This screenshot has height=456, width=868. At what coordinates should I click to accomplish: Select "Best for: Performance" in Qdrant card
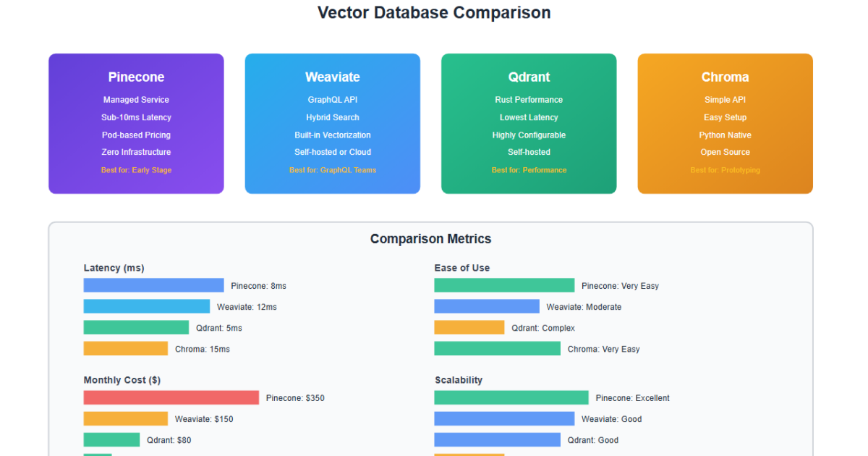click(529, 170)
